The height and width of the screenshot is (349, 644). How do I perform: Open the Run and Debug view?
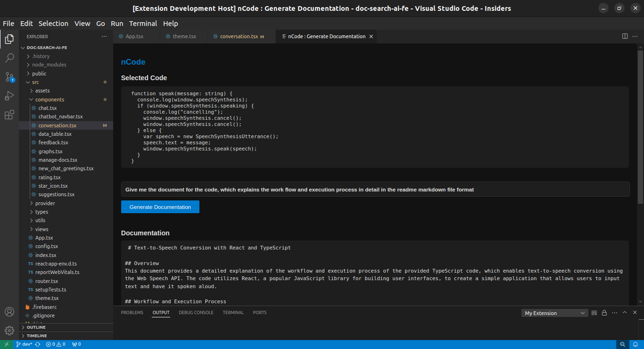click(x=9, y=96)
